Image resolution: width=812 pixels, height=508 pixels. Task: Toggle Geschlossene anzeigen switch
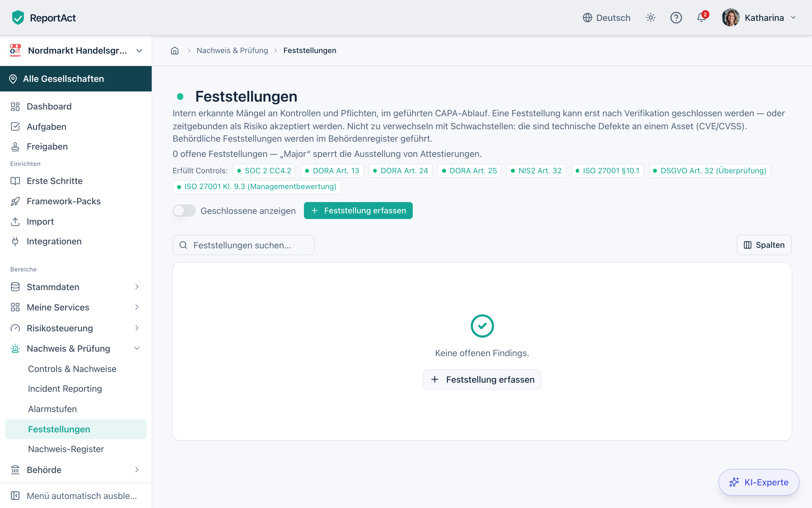(184, 211)
